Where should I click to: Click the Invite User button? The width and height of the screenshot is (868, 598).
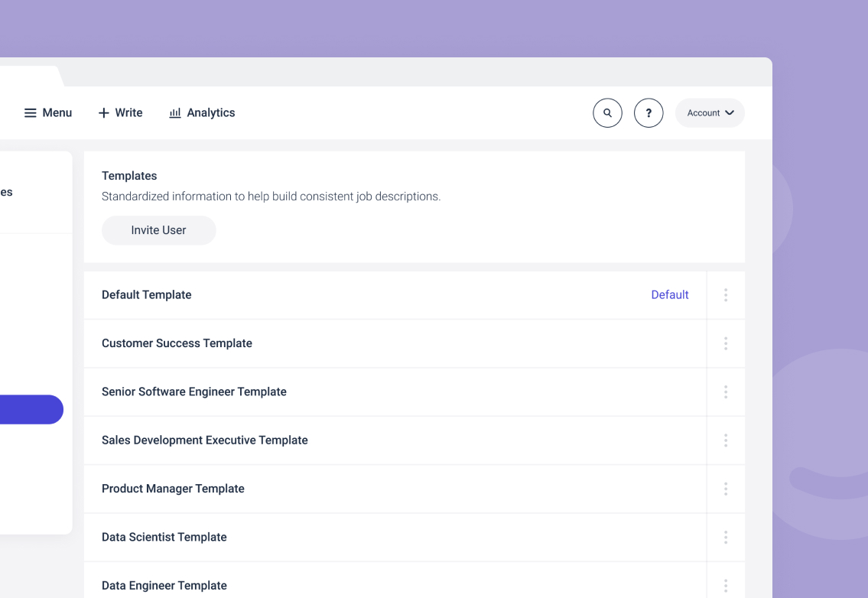click(158, 230)
